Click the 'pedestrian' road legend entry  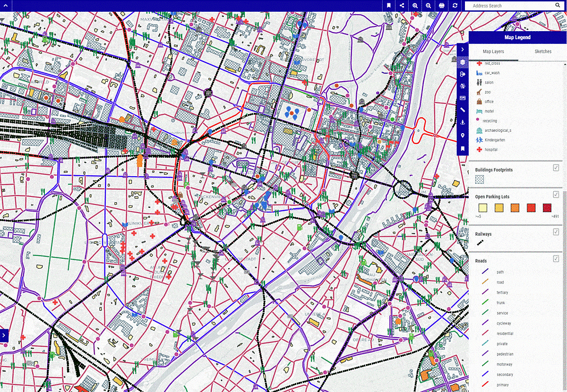tap(505, 354)
